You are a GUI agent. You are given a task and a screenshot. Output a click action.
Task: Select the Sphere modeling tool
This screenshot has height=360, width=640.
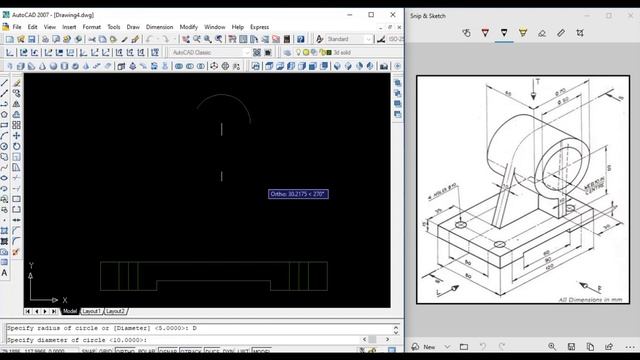(x=53, y=66)
